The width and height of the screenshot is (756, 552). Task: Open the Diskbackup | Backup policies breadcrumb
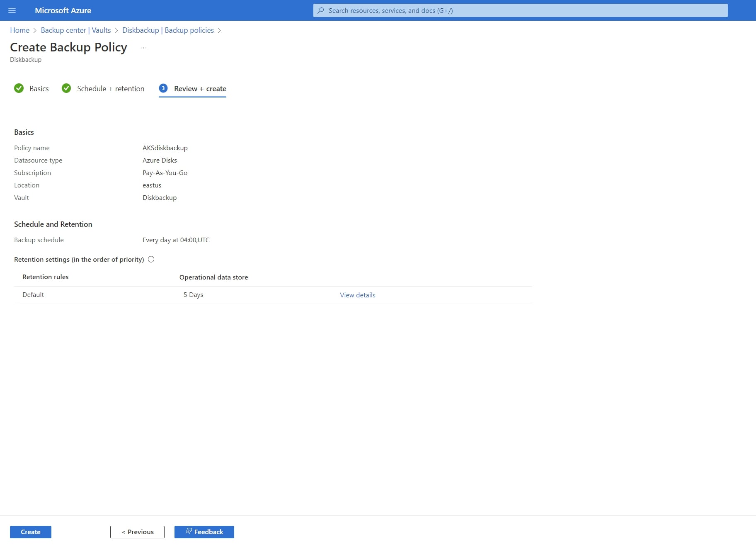click(x=168, y=30)
